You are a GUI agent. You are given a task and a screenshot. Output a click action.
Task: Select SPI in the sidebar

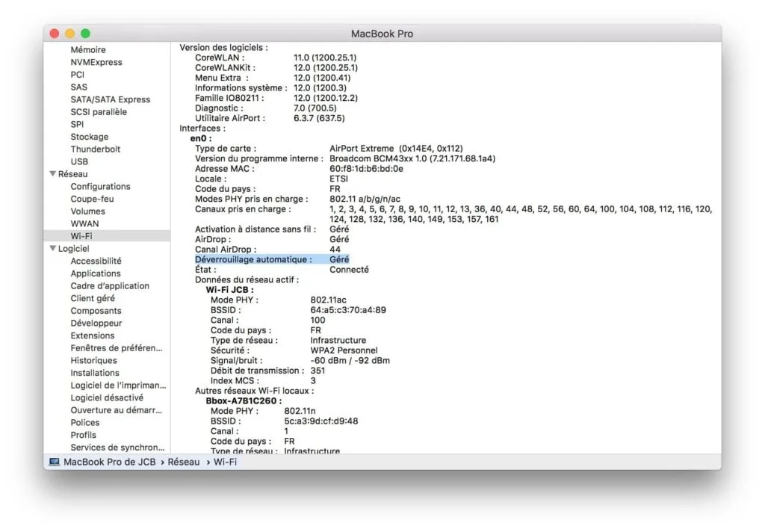click(x=77, y=124)
